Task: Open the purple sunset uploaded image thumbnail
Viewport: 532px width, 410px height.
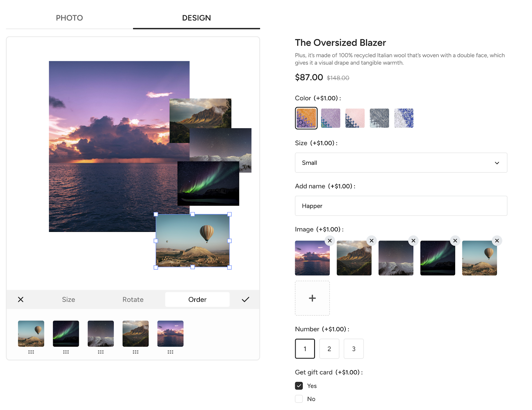Action: click(312, 258)
